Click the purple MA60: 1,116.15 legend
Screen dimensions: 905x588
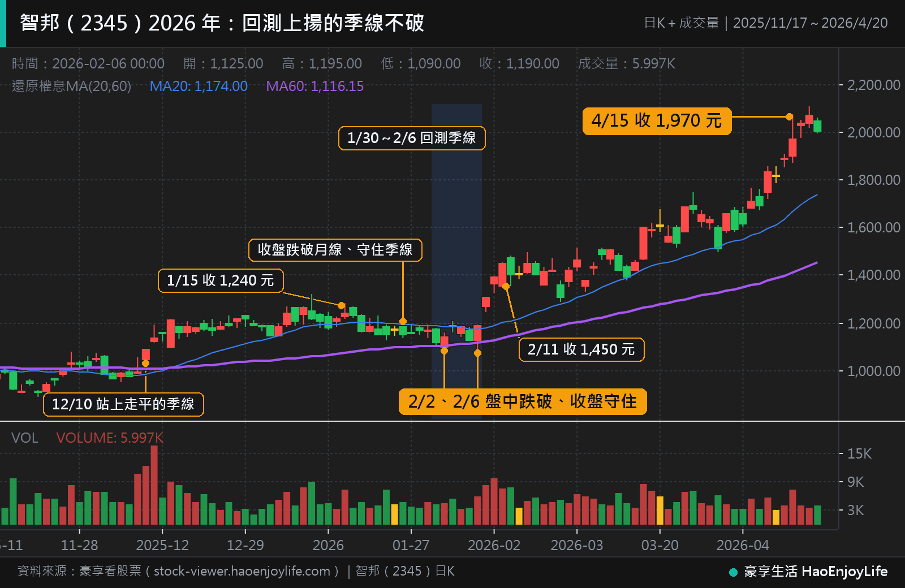click(315, 86)
